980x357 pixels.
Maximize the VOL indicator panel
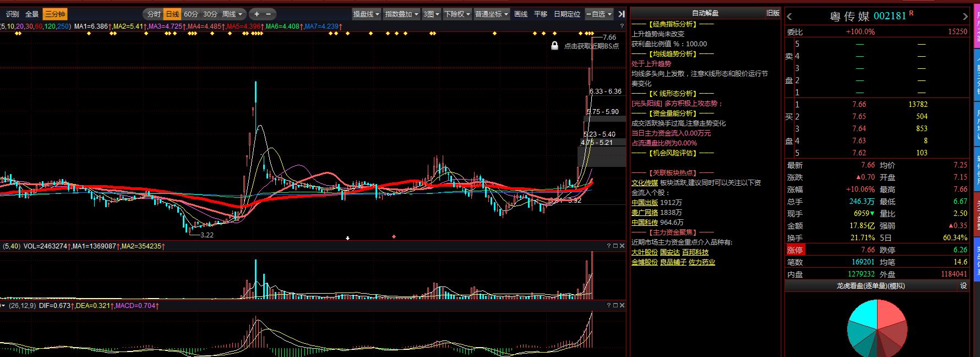tap(616, 246)
